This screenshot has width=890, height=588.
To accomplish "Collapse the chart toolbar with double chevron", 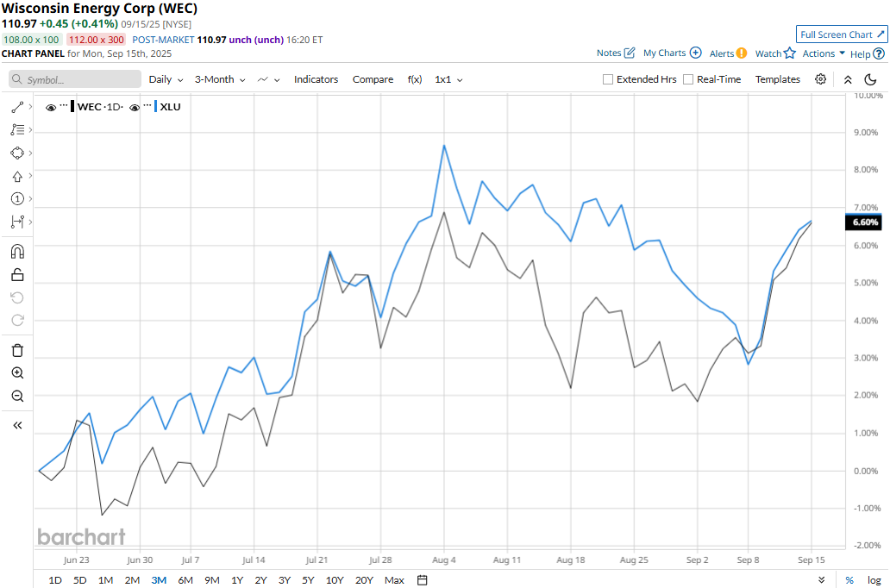I will coord(848,79).
